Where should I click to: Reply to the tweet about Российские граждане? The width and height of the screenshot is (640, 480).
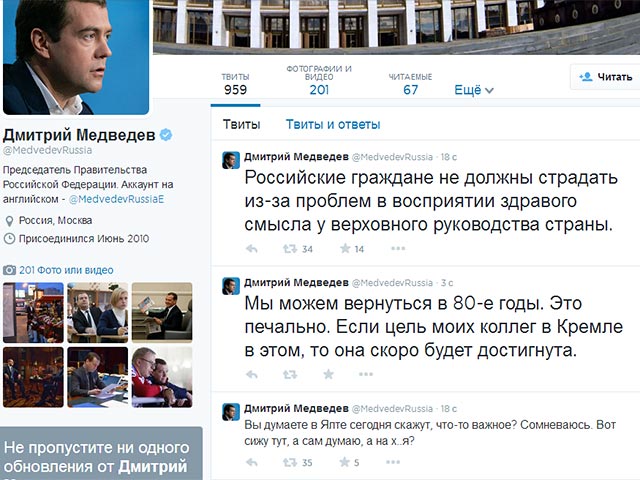point(252,249)
